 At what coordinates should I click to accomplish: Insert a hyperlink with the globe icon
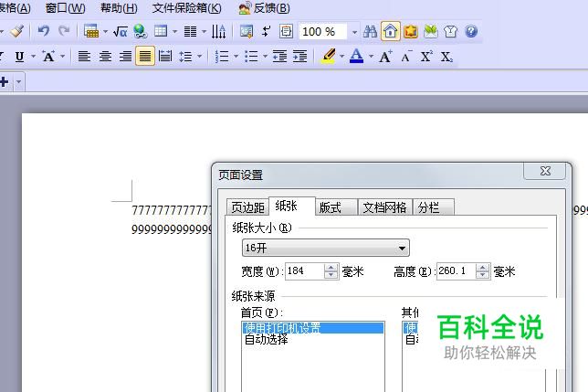click(141, 31)
